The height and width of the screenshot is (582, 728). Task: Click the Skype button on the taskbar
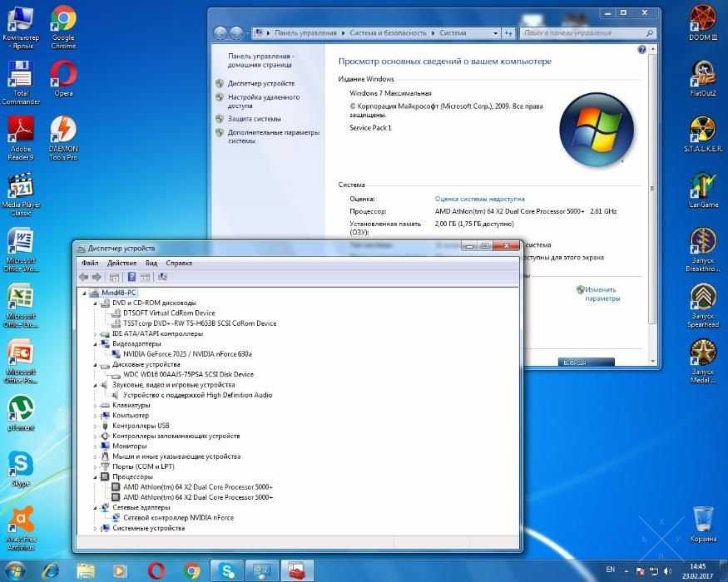(226, 570)
